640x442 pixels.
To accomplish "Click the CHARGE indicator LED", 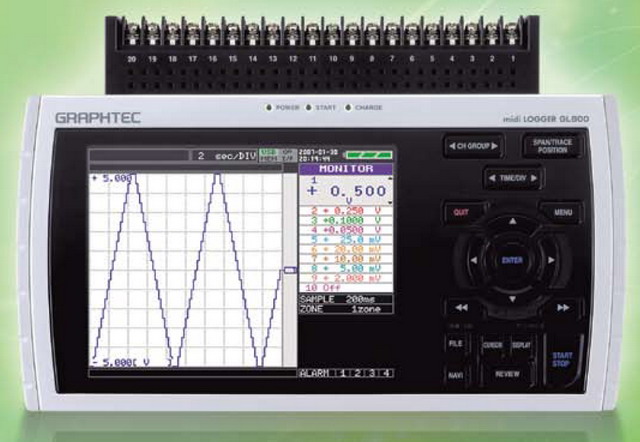I will [348, 108].
